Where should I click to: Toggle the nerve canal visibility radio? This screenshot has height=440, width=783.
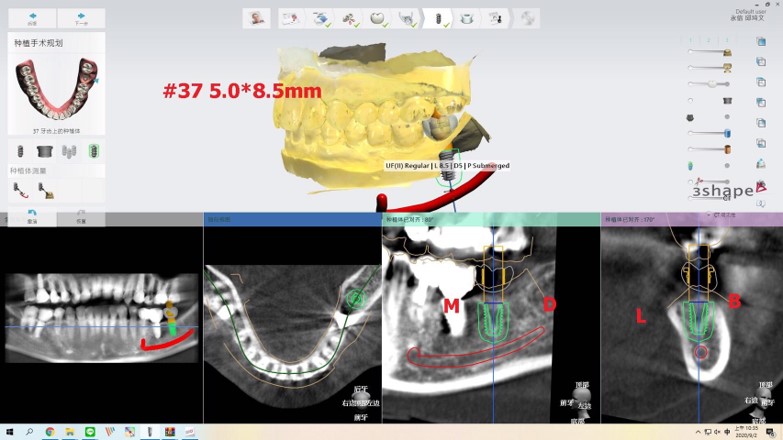click(690, 181)
